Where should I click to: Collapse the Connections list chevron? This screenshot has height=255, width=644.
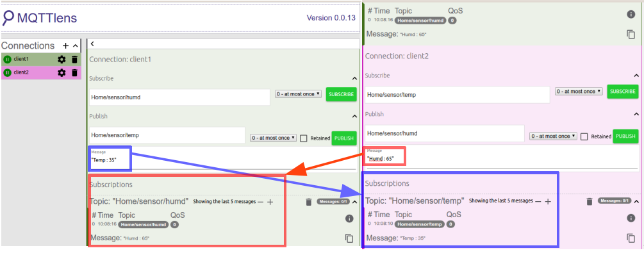(x=75, y=45)
